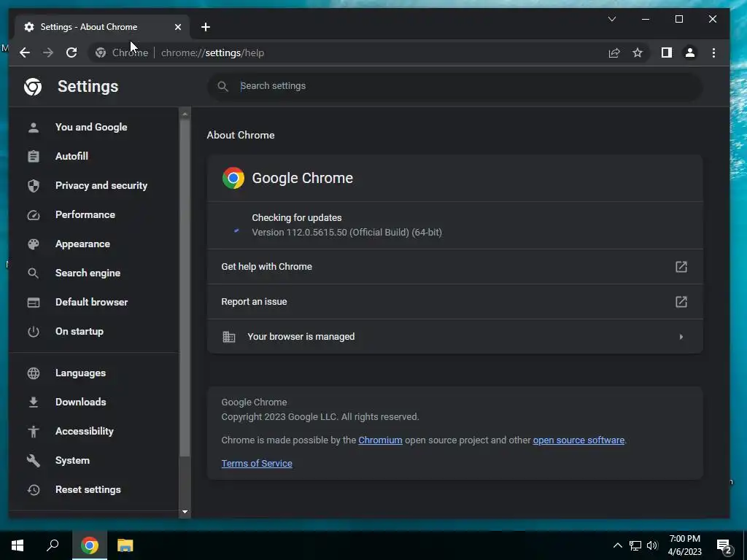
Task: Open Reset settings section
Action: click(88, 489)
